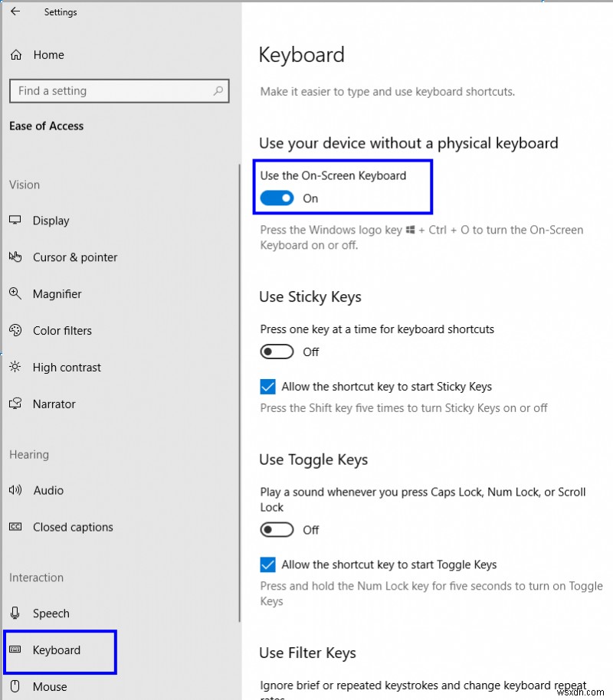Click the back arrow button

(15, 11)
